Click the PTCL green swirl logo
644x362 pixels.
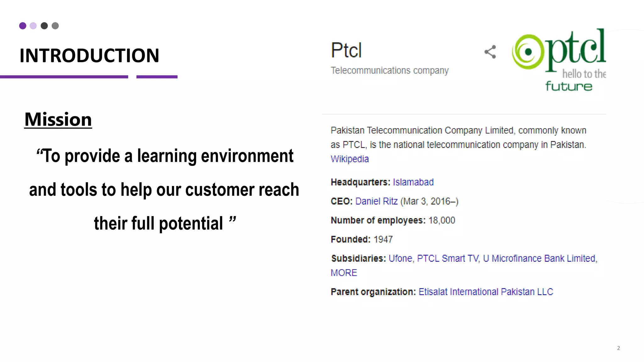559,60
